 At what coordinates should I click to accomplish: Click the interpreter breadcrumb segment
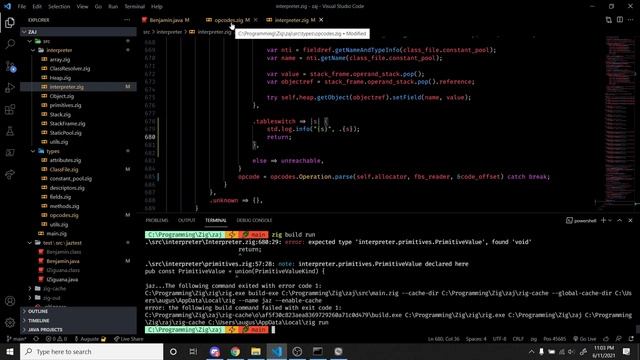pyautogui.click(x=169, y=32)
